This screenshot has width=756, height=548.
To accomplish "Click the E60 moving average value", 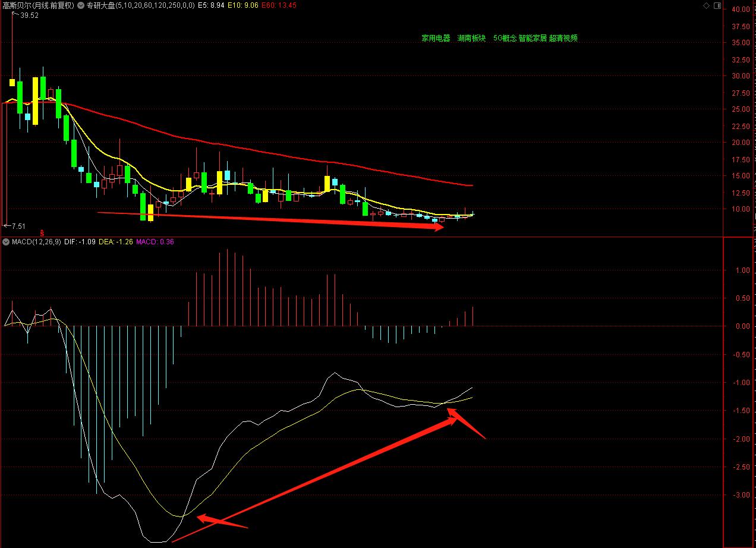I will (x=279, y=5).
